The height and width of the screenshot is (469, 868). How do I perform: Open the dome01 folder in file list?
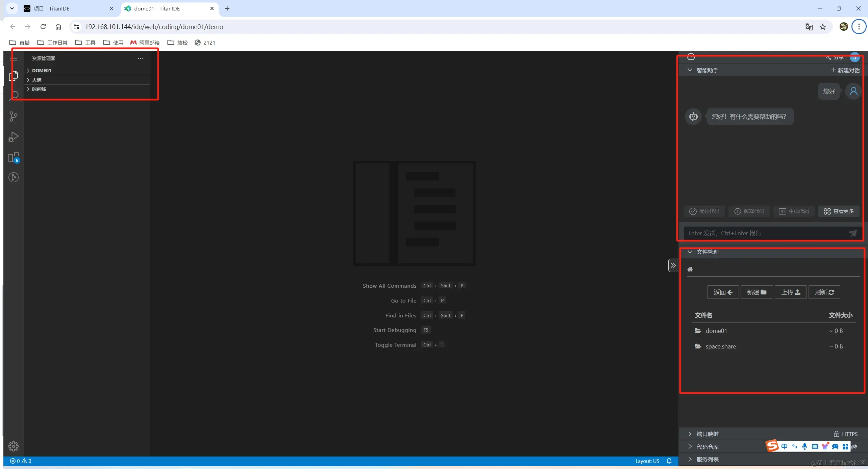pyautogui.click(x=716, y=331)
